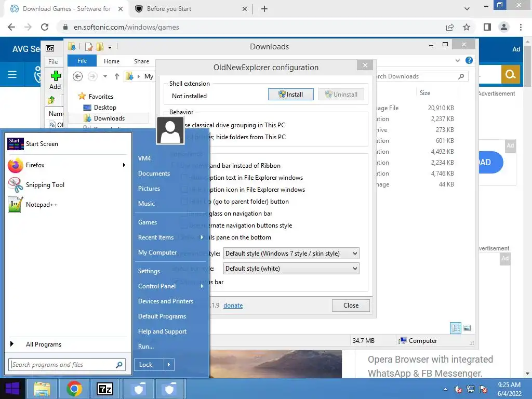Switch to details view icon in Downloads
This screenshot has width=532, height=399.
[x=456, y=328]
